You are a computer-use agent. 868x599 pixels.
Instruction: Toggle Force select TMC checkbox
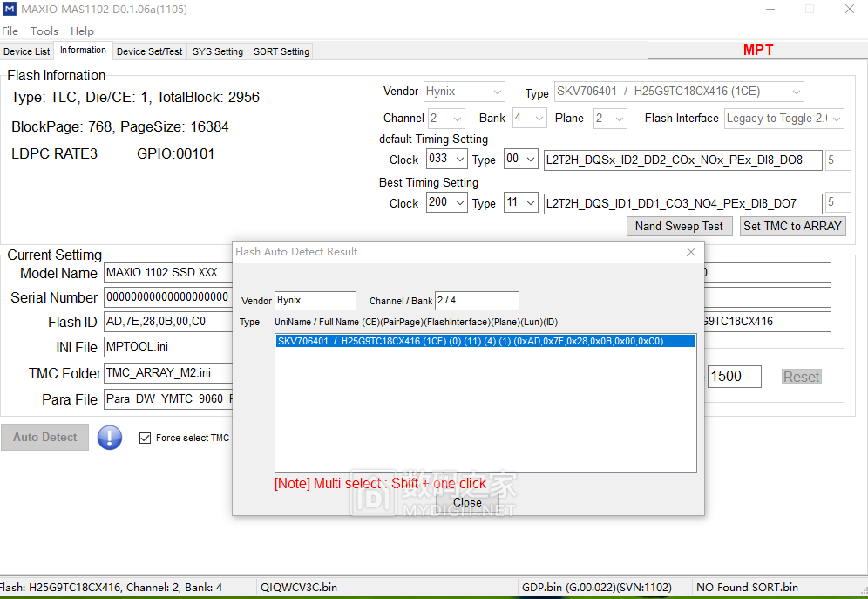click(145, 438)
